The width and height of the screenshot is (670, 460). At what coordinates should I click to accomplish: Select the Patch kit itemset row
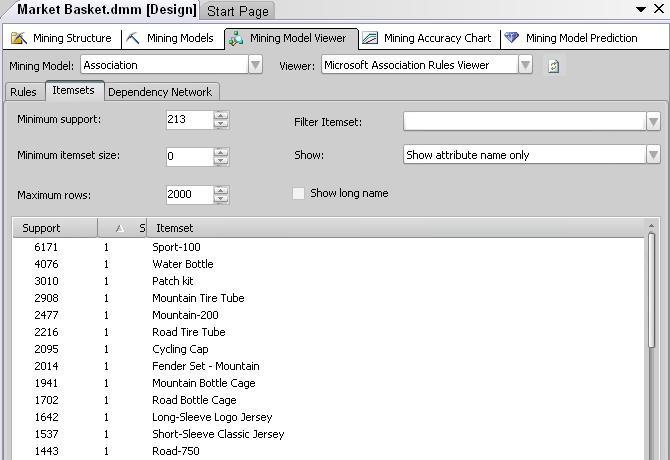(329, 281)
